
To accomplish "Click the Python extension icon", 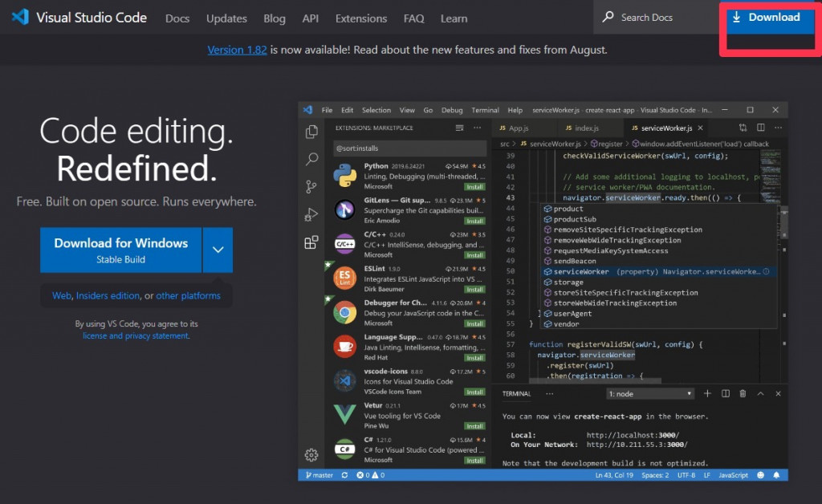I will tap(345, 176).
